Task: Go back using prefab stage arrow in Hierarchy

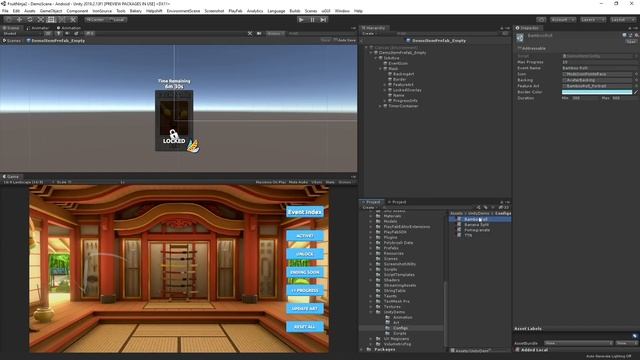Action: point(362,40)
